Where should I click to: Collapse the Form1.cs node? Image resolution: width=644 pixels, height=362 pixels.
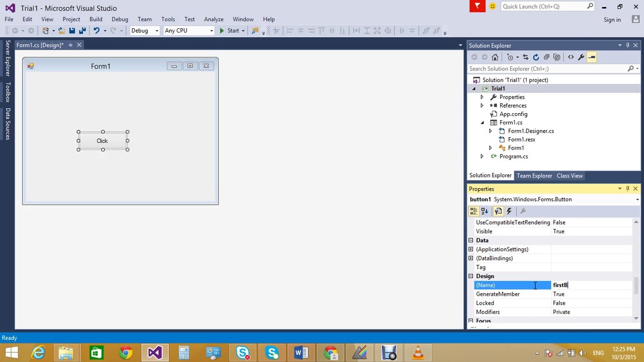(482, 123)
